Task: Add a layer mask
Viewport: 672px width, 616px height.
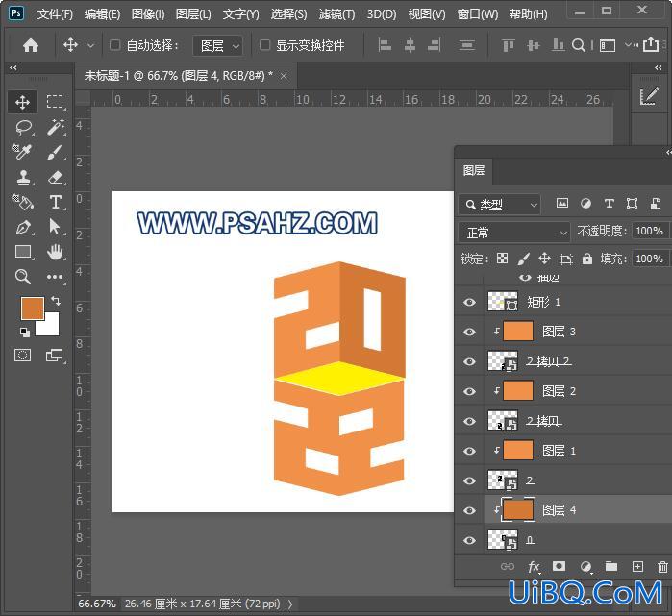Action: pyautogui.click(x=559, y=566)
